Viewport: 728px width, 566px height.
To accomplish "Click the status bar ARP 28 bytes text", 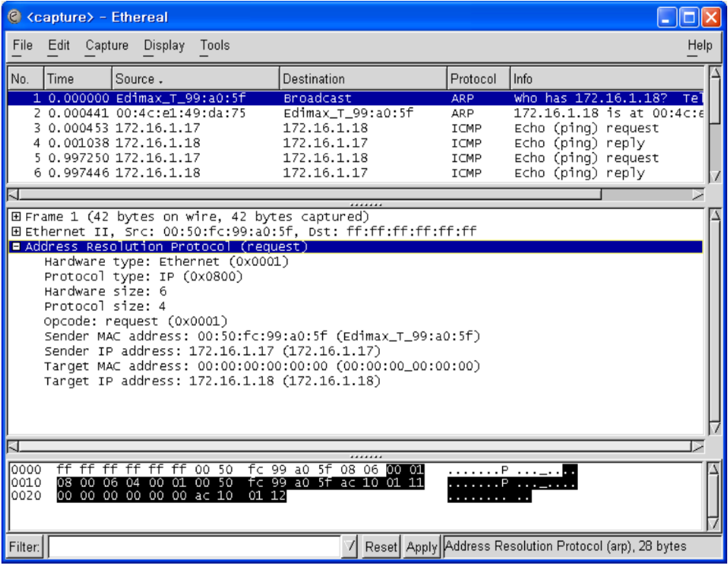I will (x=565, y=546).
